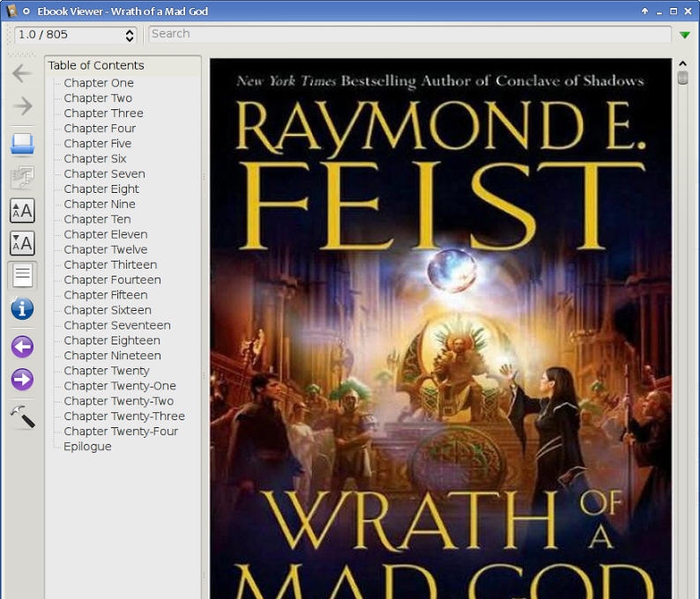Click the Back navigation arrow icon
Image resolution: width=700 pixels, height=599 pixels.
tap(22, 74)
